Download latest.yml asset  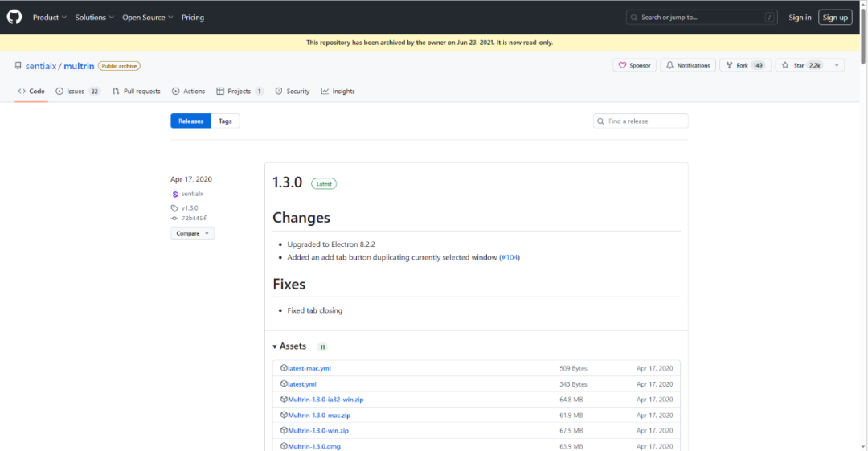301,384
